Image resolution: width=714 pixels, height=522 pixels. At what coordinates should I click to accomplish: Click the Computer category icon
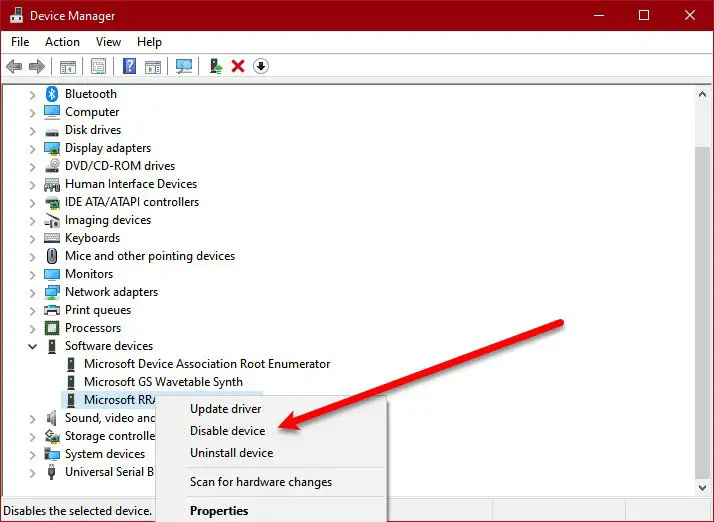click(x=52, y=112)
